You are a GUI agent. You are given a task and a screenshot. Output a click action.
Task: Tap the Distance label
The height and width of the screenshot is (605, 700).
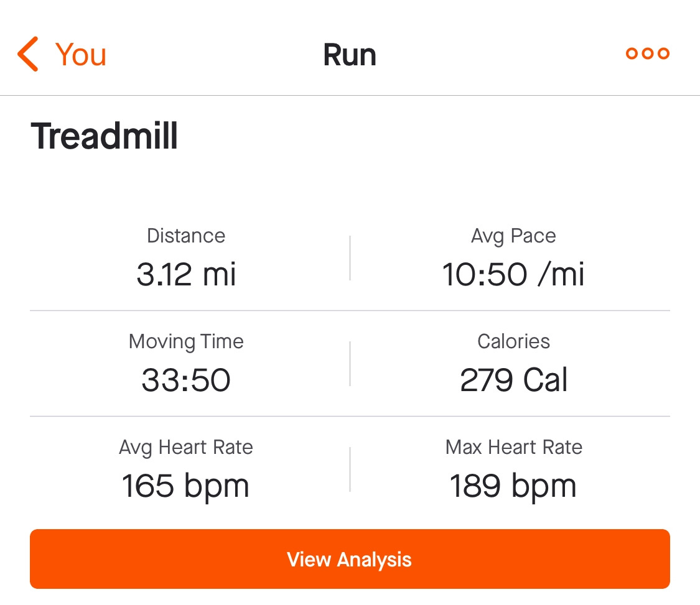point(186,236)
